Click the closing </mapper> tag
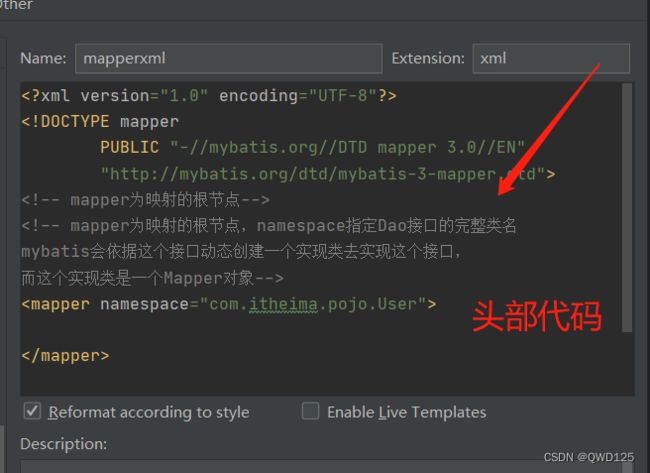This screenshot has width=650, height=473. click(x=65, y=355)
